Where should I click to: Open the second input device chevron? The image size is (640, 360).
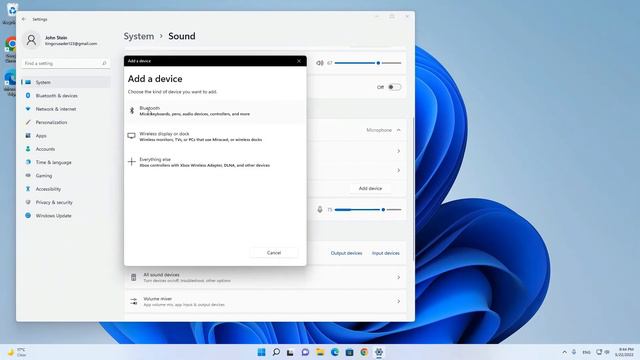click(x=398, y=170)
